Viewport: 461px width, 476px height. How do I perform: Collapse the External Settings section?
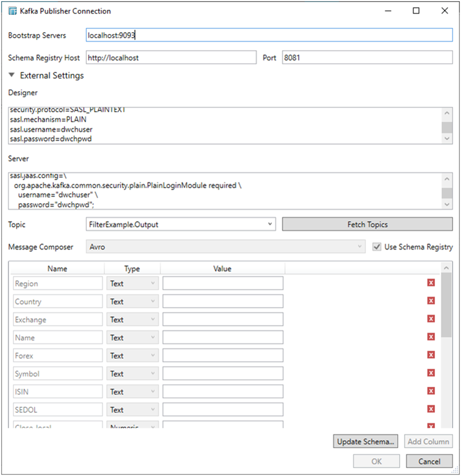[12, 76]
